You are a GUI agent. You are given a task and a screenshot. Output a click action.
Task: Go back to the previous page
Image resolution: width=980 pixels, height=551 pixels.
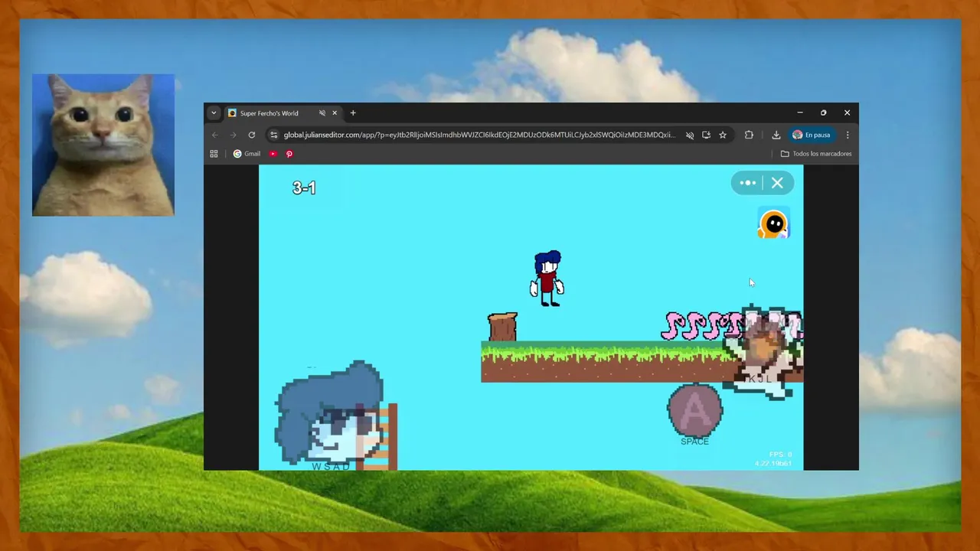[x=215, y=135]
